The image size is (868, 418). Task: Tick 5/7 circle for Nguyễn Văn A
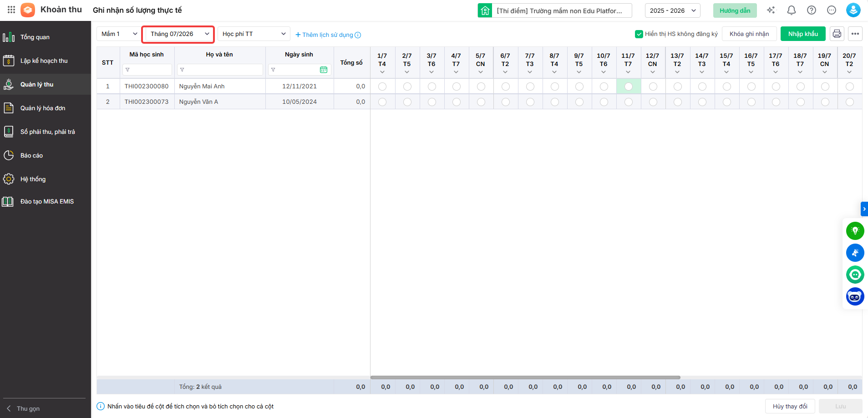481,102
